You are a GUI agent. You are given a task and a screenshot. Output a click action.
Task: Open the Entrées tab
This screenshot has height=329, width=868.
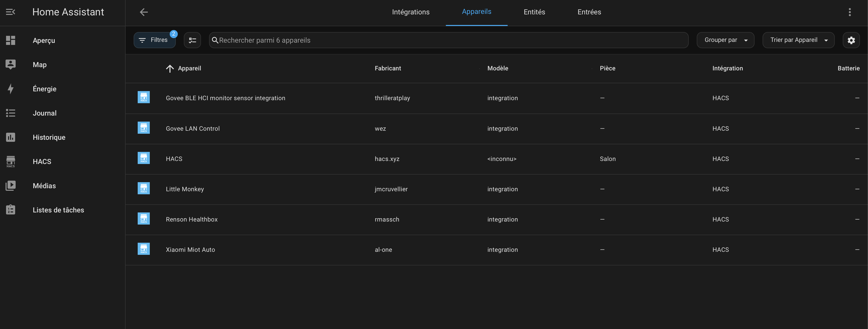point(589,12)
